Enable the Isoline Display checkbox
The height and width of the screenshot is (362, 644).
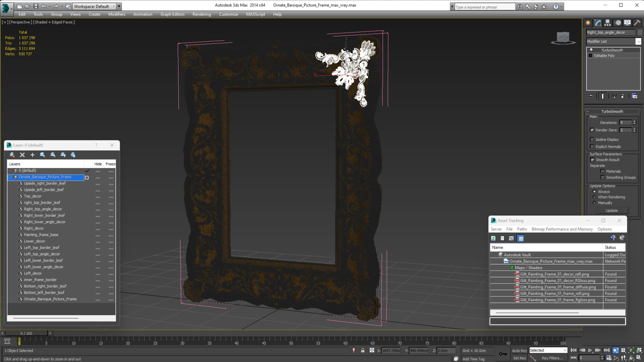pos(592,139)
